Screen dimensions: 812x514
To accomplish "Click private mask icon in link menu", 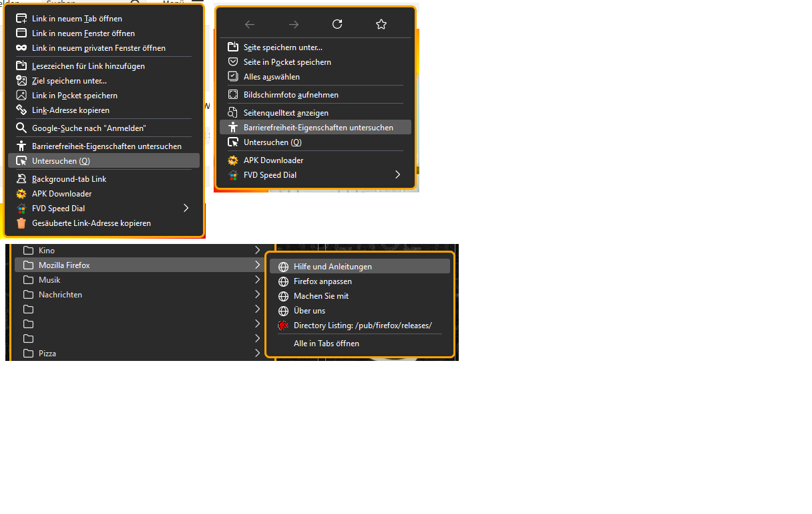I will (21, 48).
